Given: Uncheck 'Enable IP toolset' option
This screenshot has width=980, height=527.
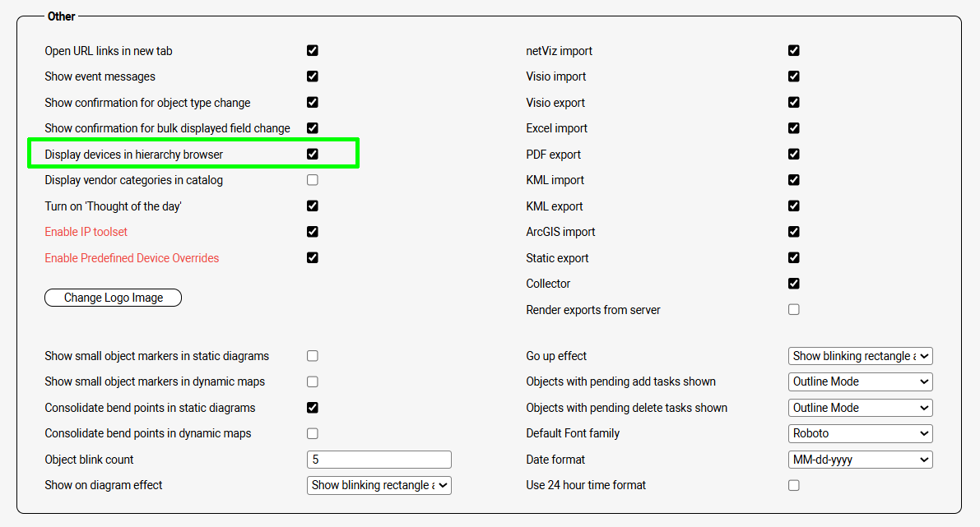Looking at the screenshot, I should pos(313,232).
